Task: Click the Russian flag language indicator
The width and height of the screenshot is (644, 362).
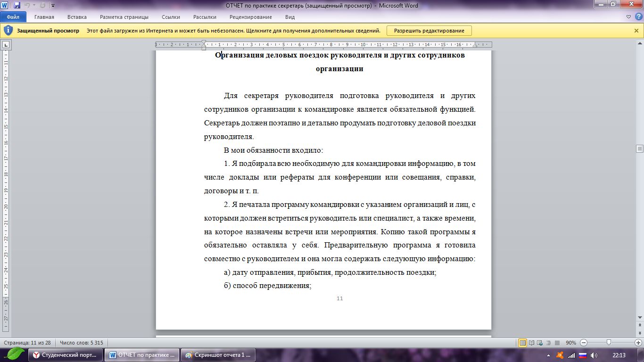Action: 582,355
